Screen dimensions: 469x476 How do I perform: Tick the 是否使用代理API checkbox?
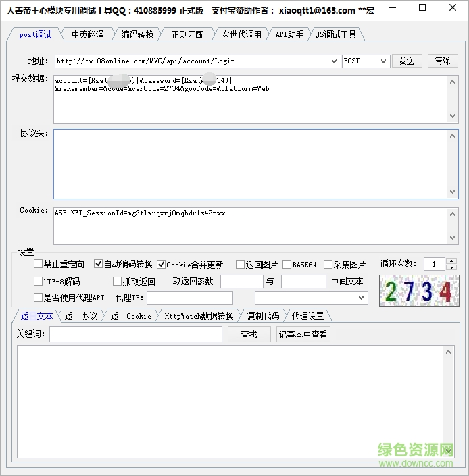pos(38,297)
